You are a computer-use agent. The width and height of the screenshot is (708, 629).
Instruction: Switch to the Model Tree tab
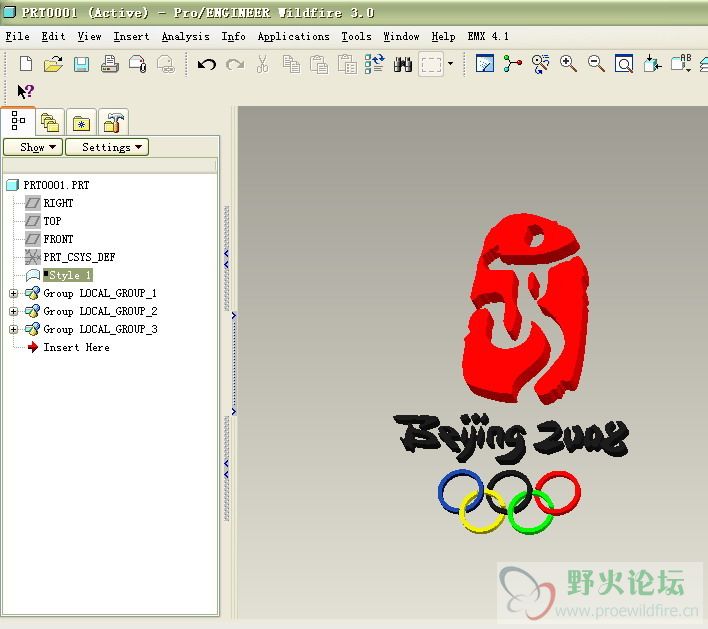coord(18,121)
